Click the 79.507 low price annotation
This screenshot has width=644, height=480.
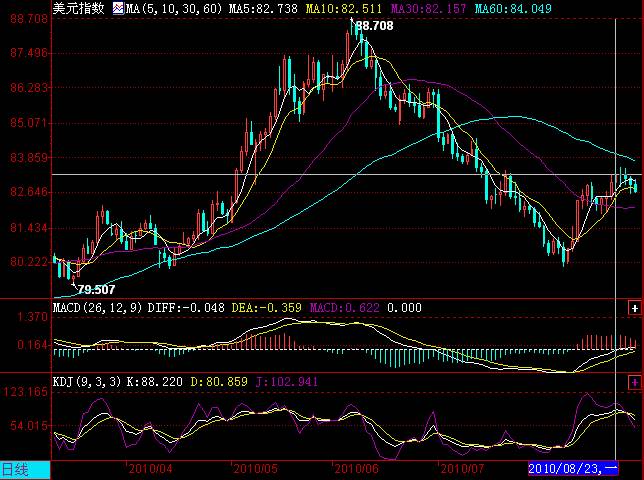96,290
